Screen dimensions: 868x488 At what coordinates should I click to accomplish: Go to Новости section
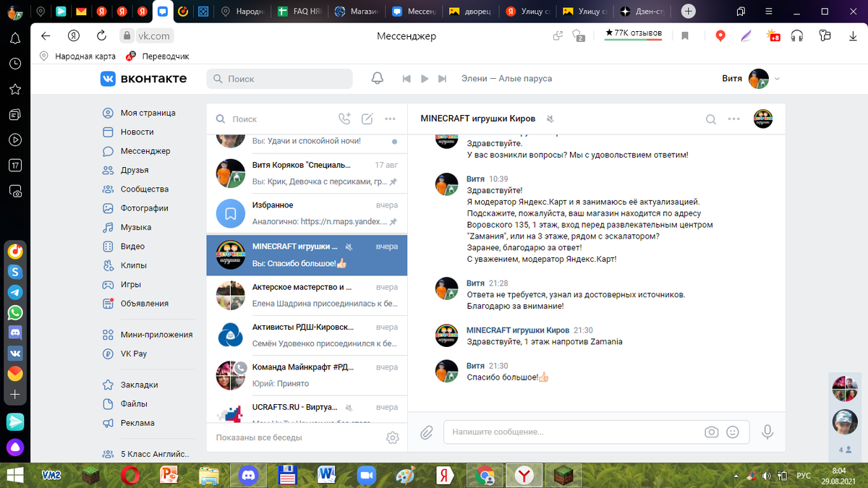[x=137, y=132]
